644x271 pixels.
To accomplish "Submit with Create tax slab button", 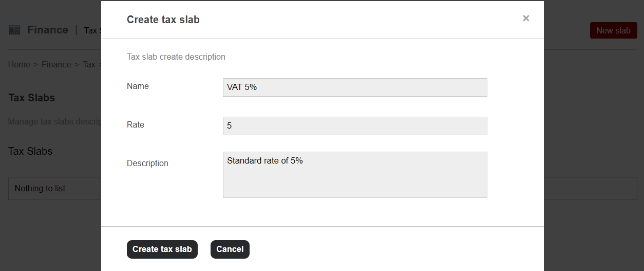I will pyautogui.click(x=162, y=249).
